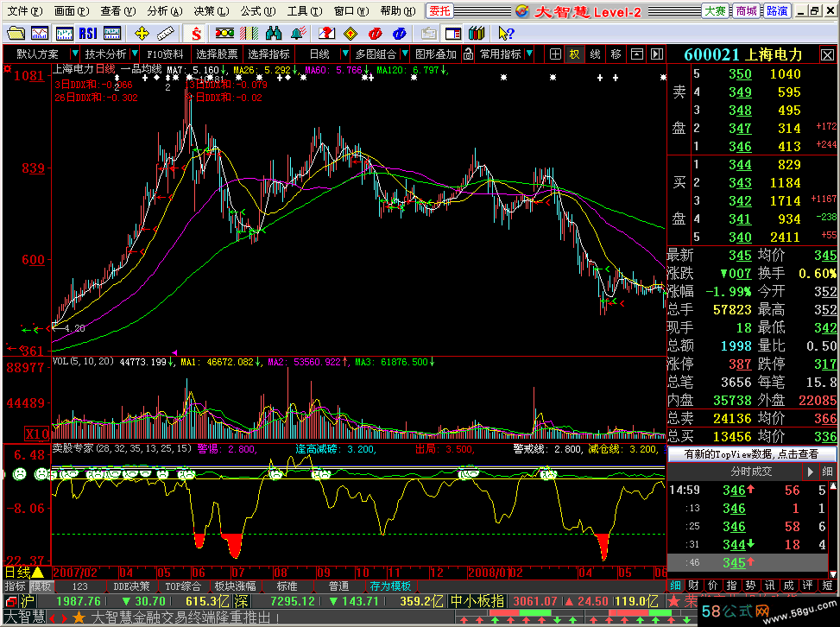This screenshot has width=840, height=627.
Task: Open the 画面(P) menu
Action: pyautogui.click(x=72, y=11)
